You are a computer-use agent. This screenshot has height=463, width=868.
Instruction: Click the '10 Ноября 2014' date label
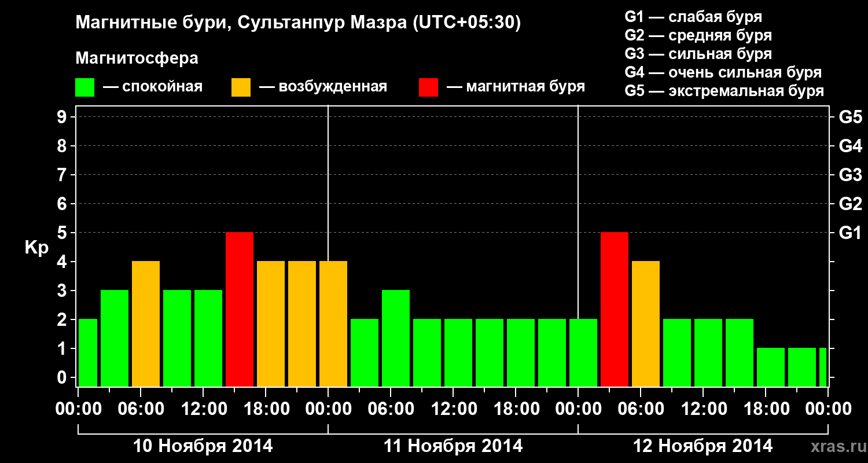[x=203, y=446]
